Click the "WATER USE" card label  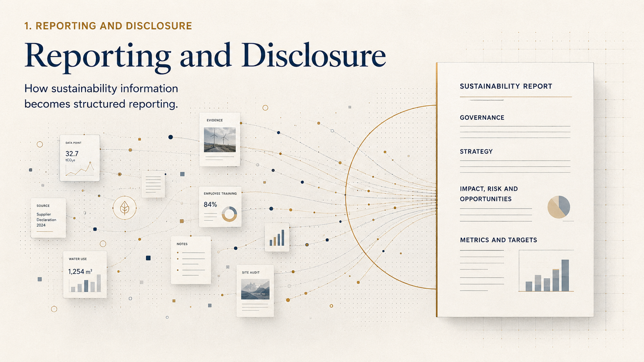point(78,259)
